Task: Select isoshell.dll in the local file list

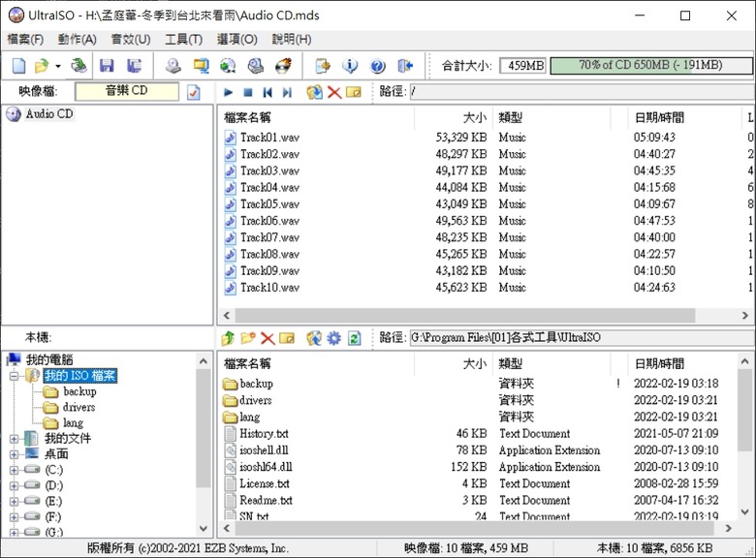Action: tap(264, 450)
